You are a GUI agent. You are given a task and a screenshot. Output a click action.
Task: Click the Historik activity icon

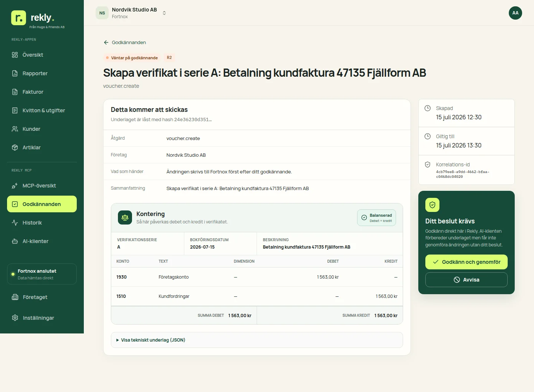point(15,223)
